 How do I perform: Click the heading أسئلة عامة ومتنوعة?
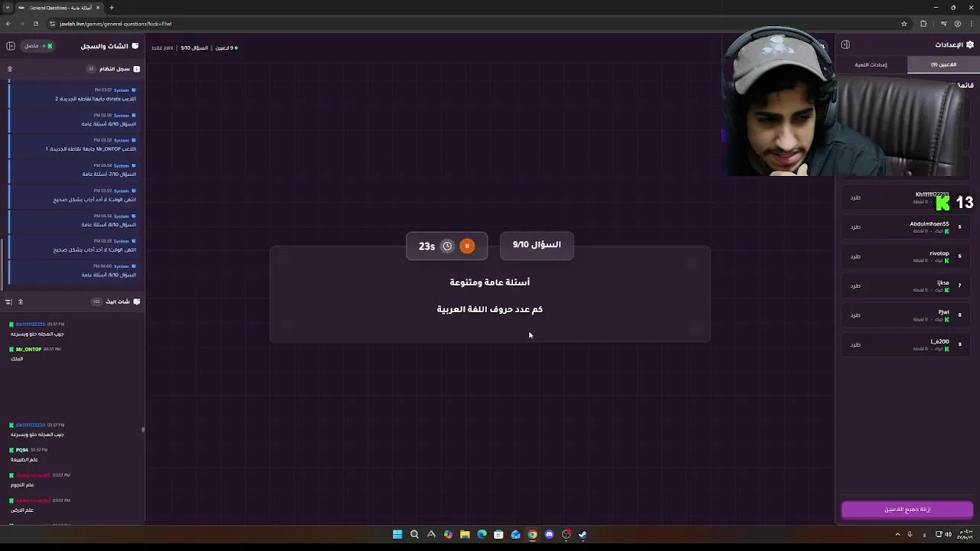point(490,282)
